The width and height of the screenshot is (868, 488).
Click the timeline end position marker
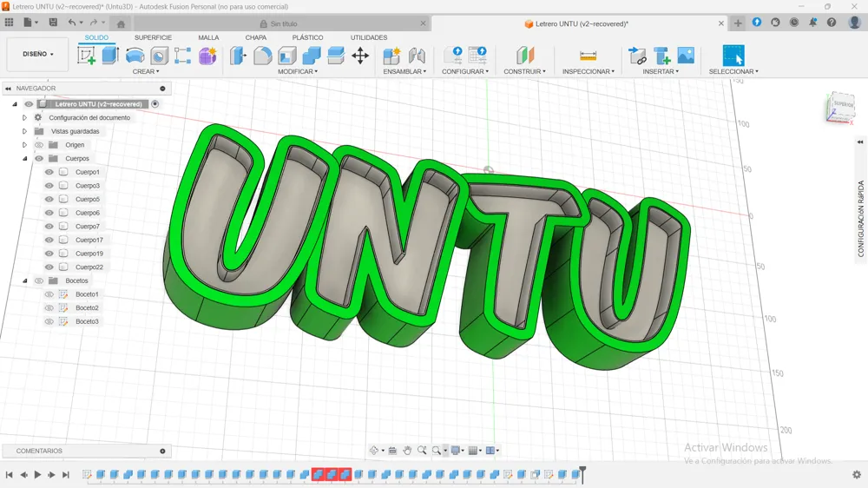pos(582,475)
